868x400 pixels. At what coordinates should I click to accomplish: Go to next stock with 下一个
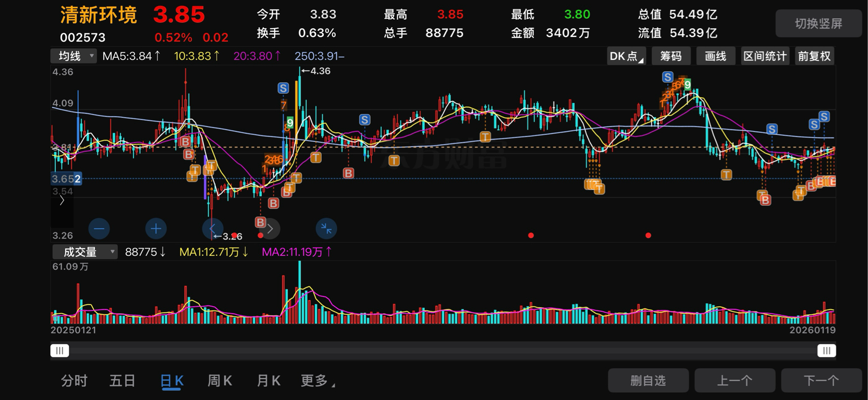click(x=821, y=381)
